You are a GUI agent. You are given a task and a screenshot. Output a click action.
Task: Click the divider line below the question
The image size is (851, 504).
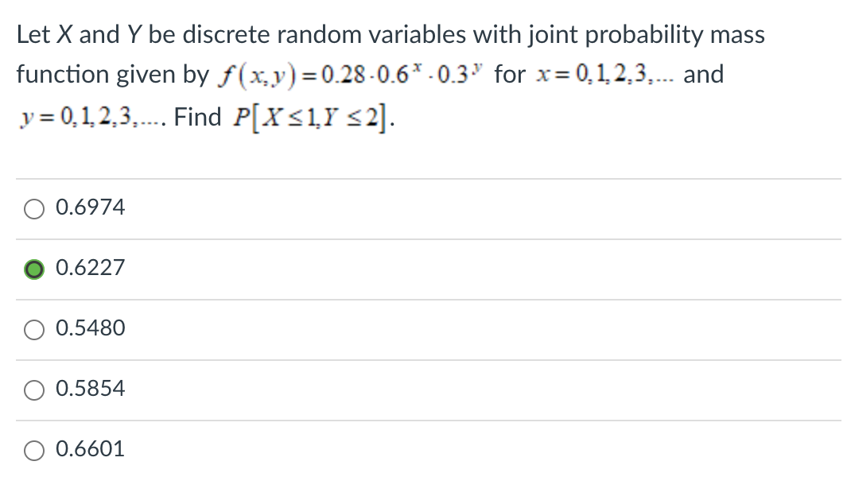coord(427,177)
